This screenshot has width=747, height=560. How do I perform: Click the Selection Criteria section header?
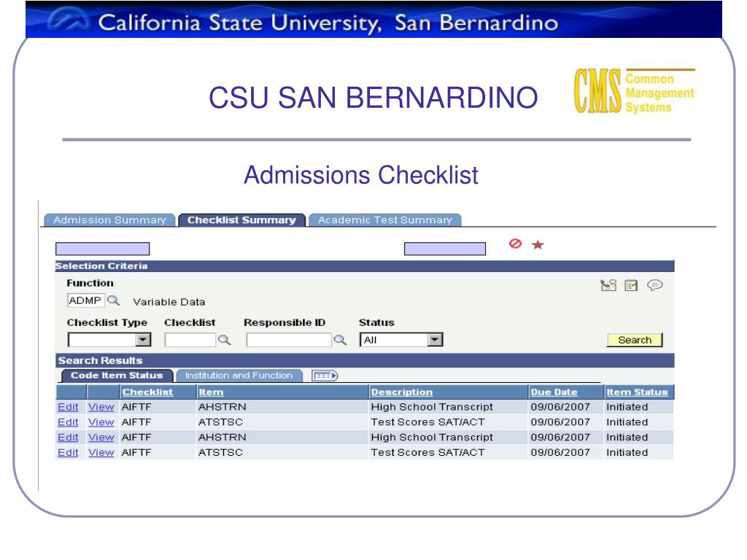tap(365, 266)
